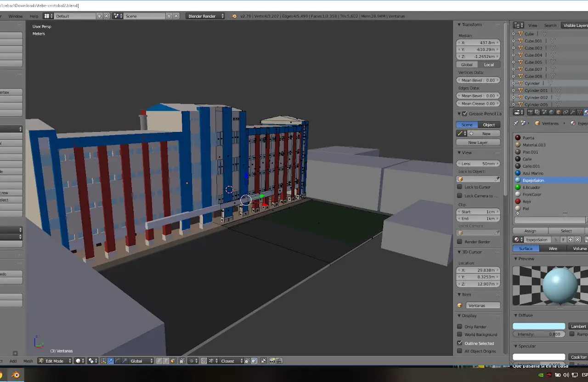Expand the Cube.001 outliner row
This screenshot has height=382, width=588.
(514, 41)
